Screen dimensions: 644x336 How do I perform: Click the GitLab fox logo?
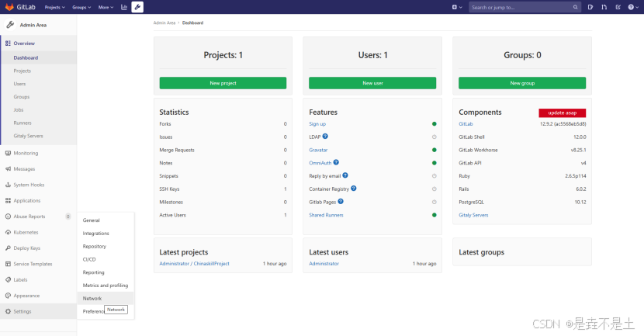click(9, 7)
